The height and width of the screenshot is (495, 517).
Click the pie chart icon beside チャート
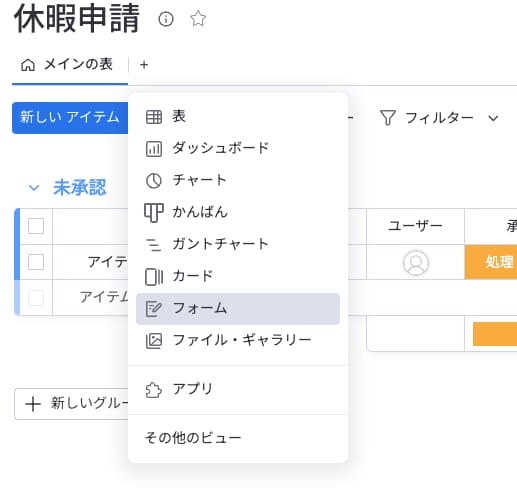click(x=154, y=181)
